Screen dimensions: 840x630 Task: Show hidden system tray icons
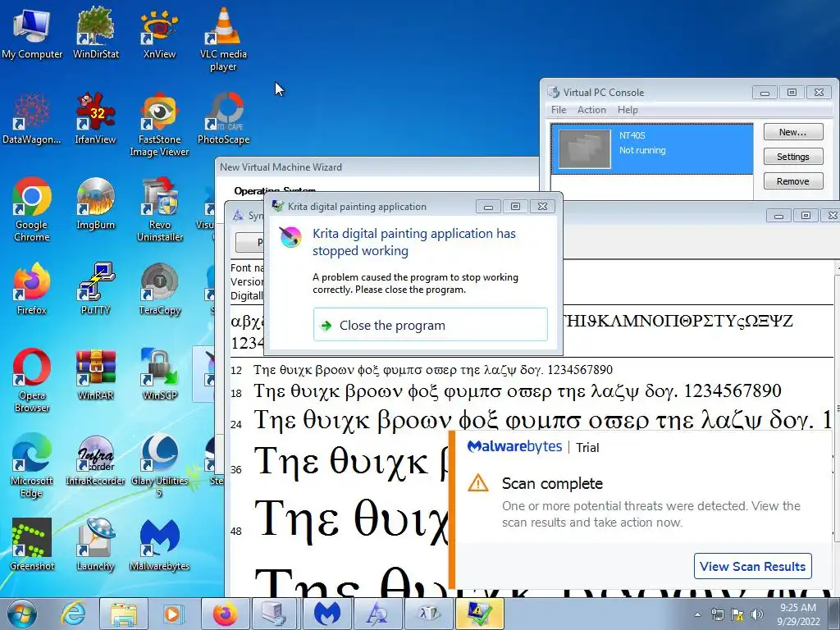click(697, 614)
